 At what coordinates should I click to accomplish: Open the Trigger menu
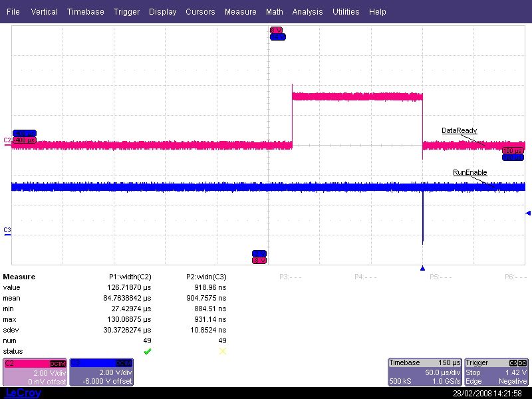click(126, 12)
